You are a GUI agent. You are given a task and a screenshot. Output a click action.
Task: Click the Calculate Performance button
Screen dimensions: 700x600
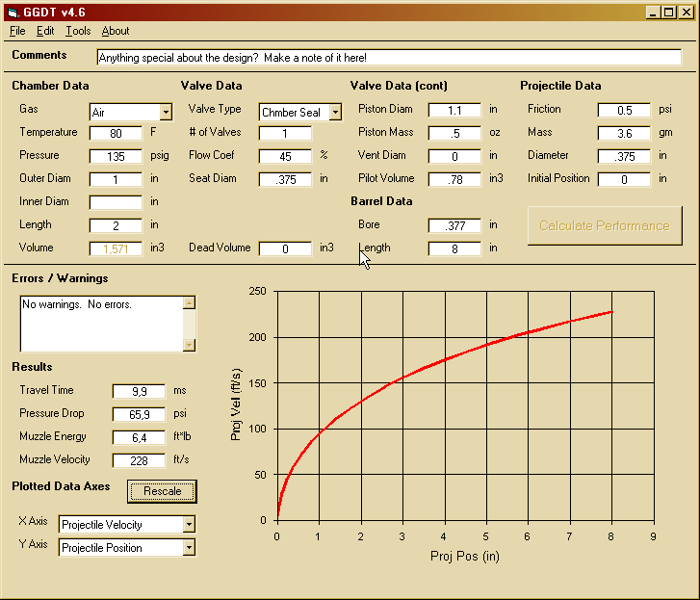coord(604,225)
